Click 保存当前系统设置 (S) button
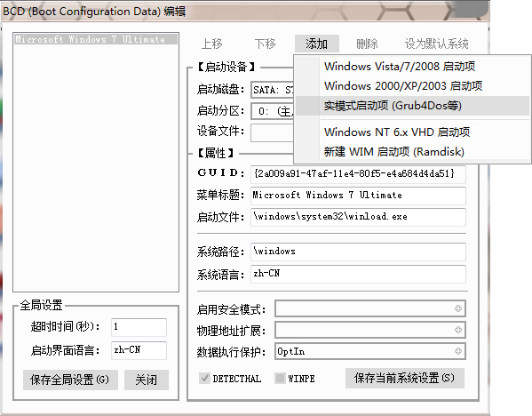Image resolution: width=532 pixels, height=416 pixels. tap(404, 378)
